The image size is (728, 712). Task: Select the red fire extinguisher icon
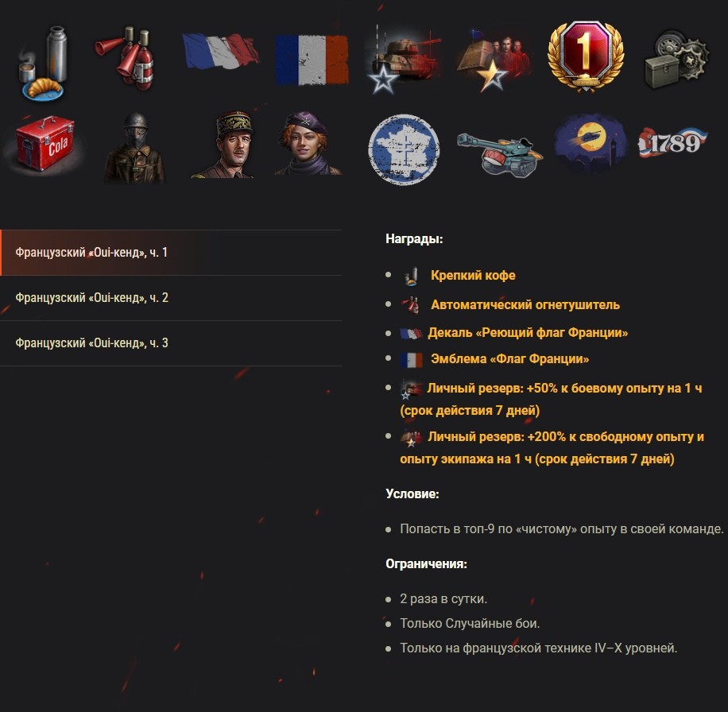coord(126,57)
